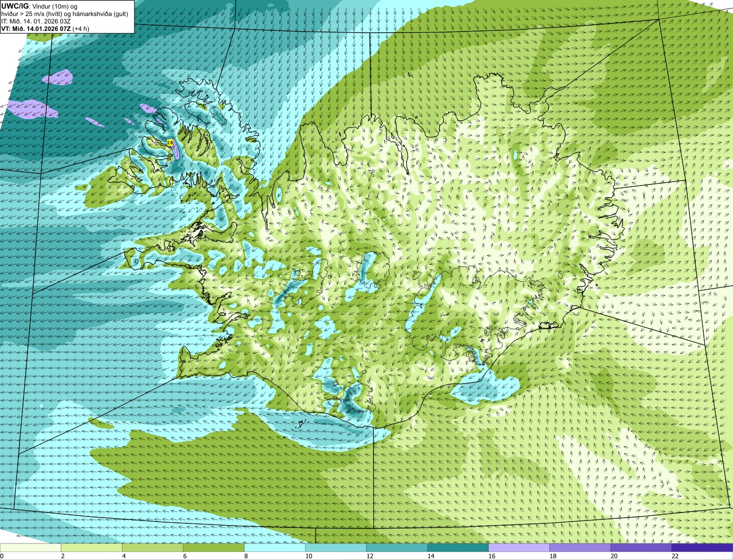This screenshot has width=733, height=560.
Task: Click the legend swatch between 0 and 2
Action: (x=30, y=547)
